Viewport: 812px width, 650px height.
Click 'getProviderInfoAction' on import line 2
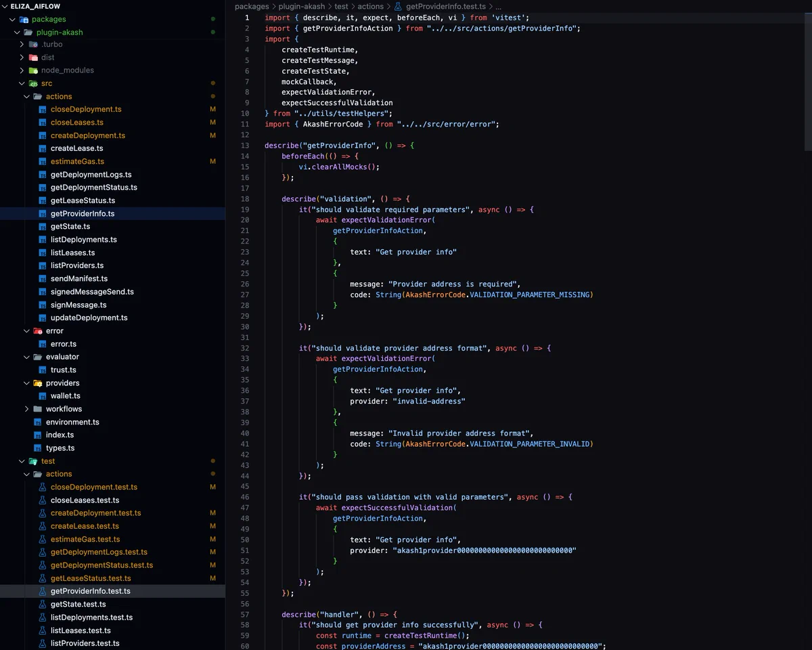click(x=348, y=28)
